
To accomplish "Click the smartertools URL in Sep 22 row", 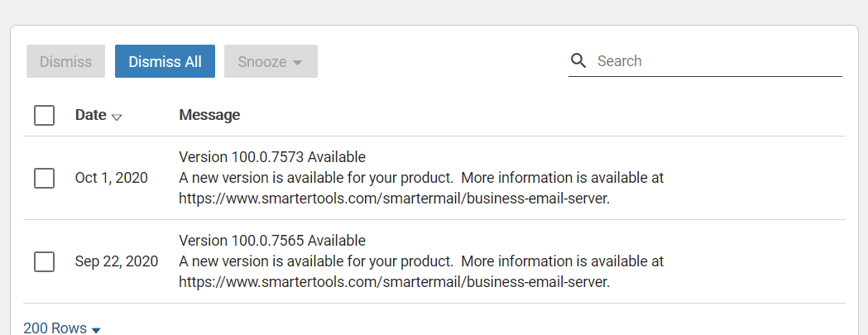I will coord(394,282).
